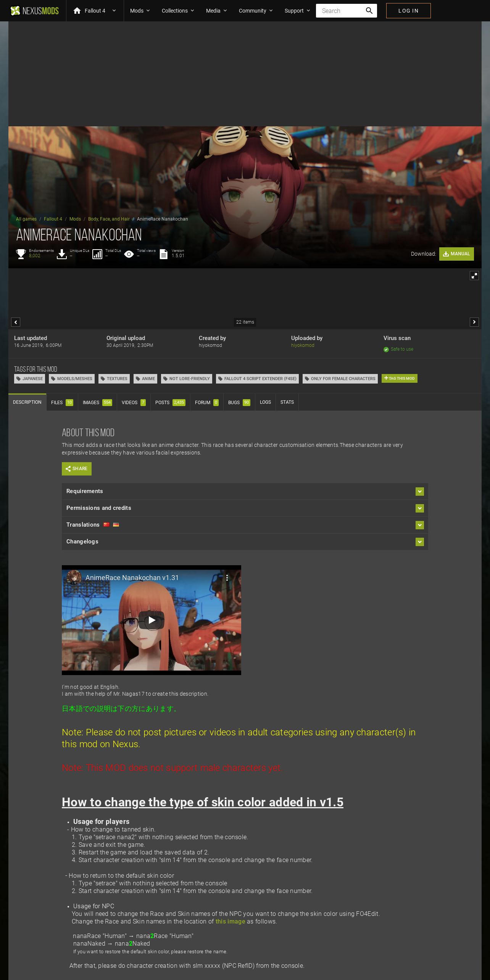The width and height of the screenshot is (490, 980).
Task: Click the Total views eye icon
Action: [x=129, y=254]
